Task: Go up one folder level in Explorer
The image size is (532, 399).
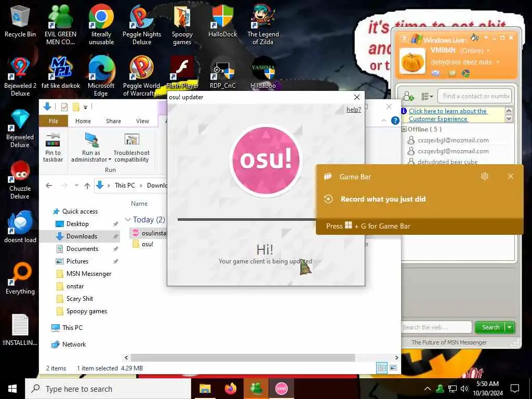Action: pos(87,185)
